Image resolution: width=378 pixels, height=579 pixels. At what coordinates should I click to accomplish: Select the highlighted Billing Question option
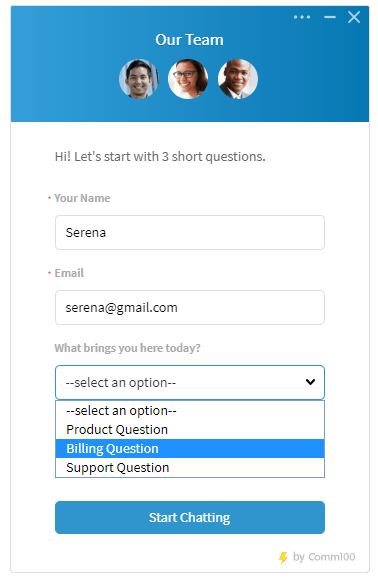tap(190, 449)
